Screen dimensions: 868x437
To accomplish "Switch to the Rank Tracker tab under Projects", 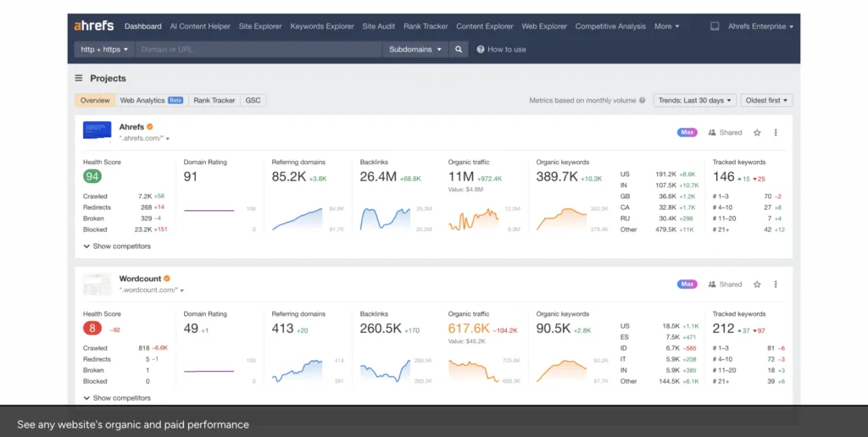I will pyautogui.click(x=214, y=100).
